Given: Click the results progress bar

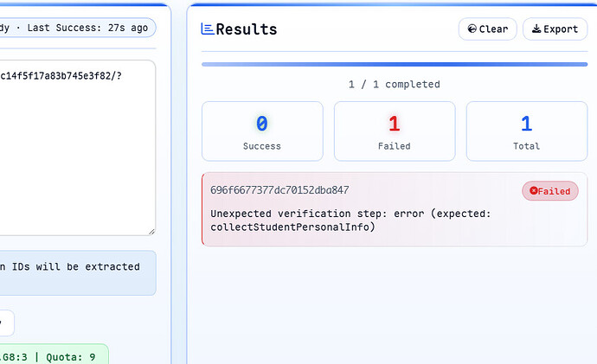Looking at the screenshot, I should [x=395, y=64].
